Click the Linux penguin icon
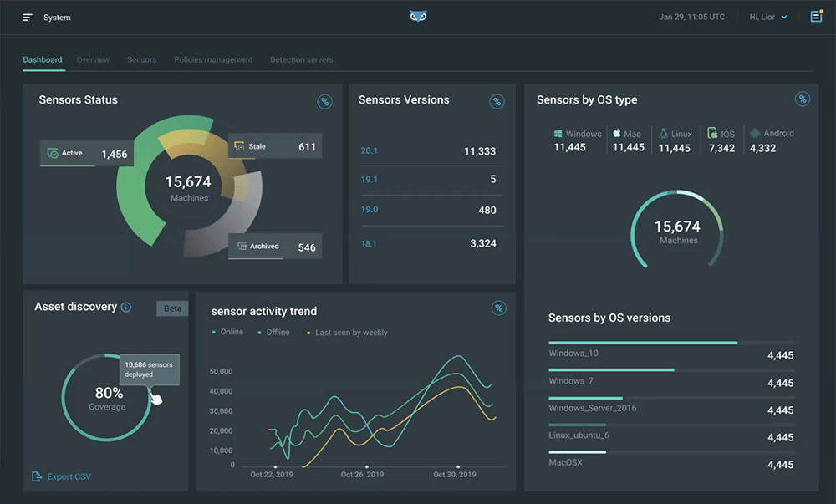This screenshot has width=836, height=504. point(663,133)
